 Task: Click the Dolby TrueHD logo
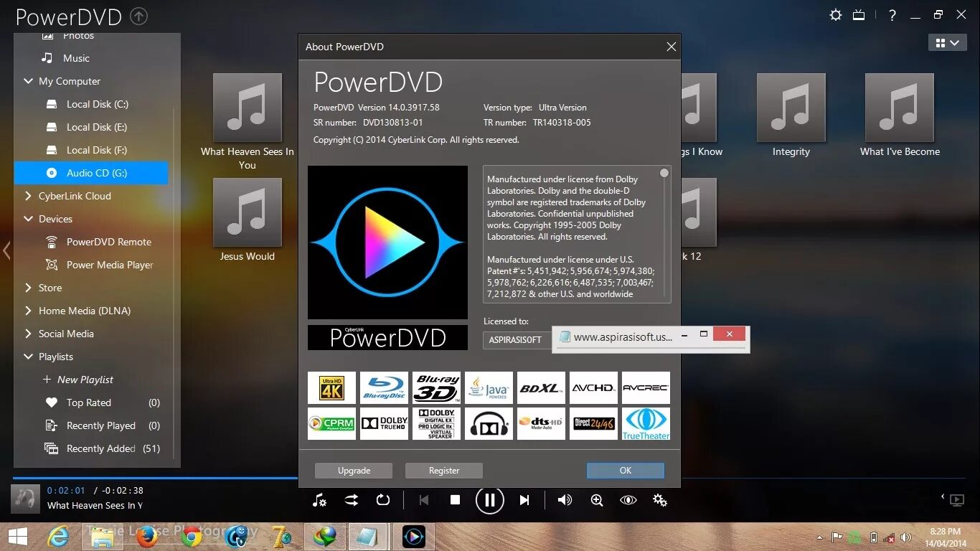point(384,423)
